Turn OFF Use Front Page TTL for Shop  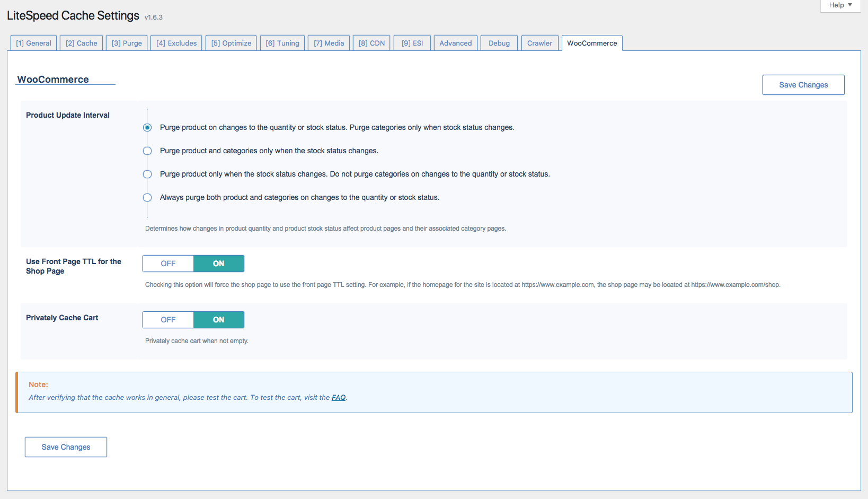click(168, 264)
